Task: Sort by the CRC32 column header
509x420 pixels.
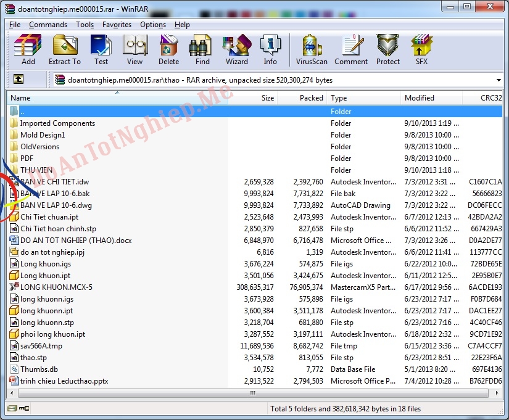Action: pos(482,97)
